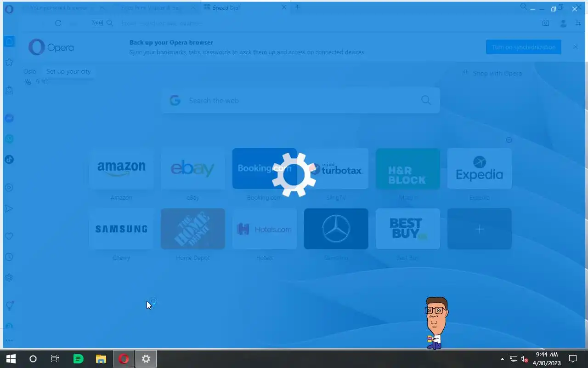
Task: Click the tab search magnifier in the title bar
Action: click(524, 7)
